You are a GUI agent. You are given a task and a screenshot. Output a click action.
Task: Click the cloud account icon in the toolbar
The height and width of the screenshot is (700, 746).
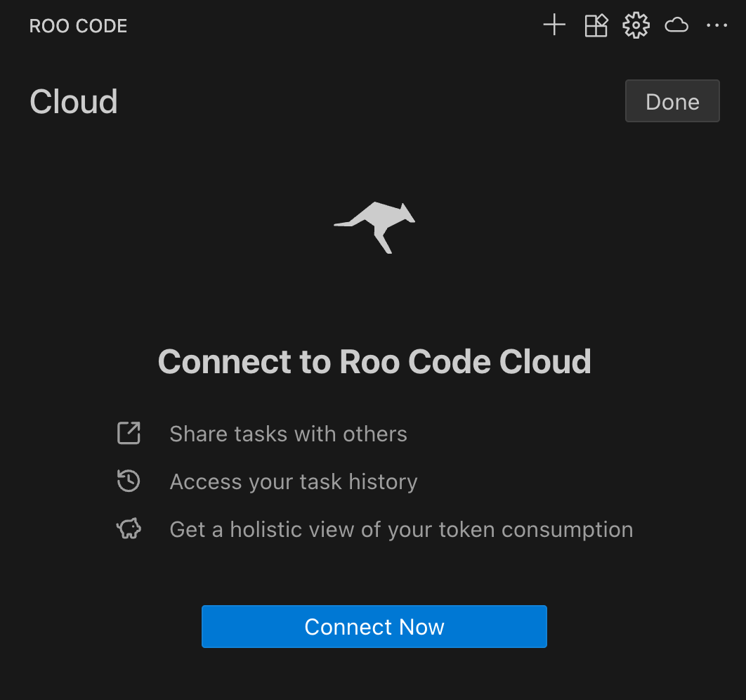coord(676,25)
